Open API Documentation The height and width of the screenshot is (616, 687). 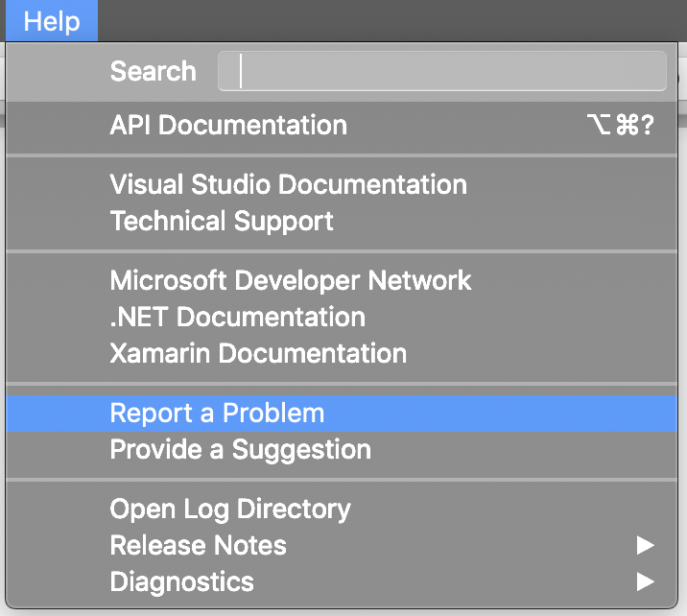pyautogui.click(x=342, y=126)
